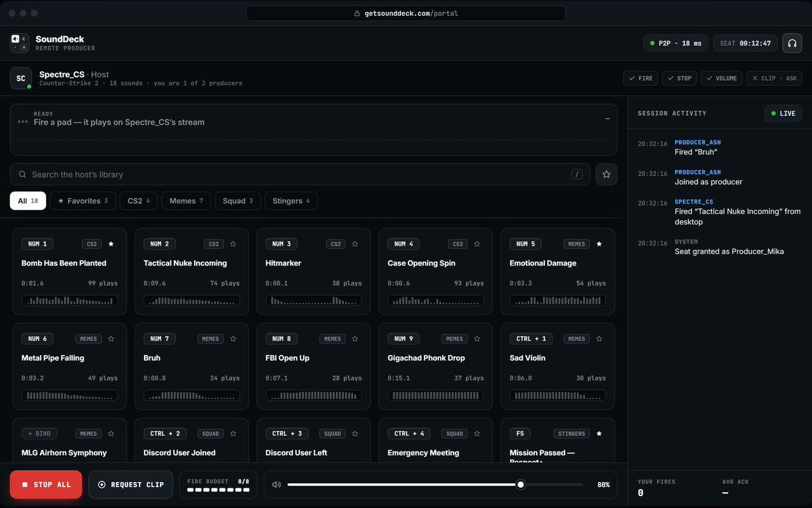Viewport: 812px width, 508px height.
Task: Click the REQUEST CLIP button
Action: click(131, 485)
